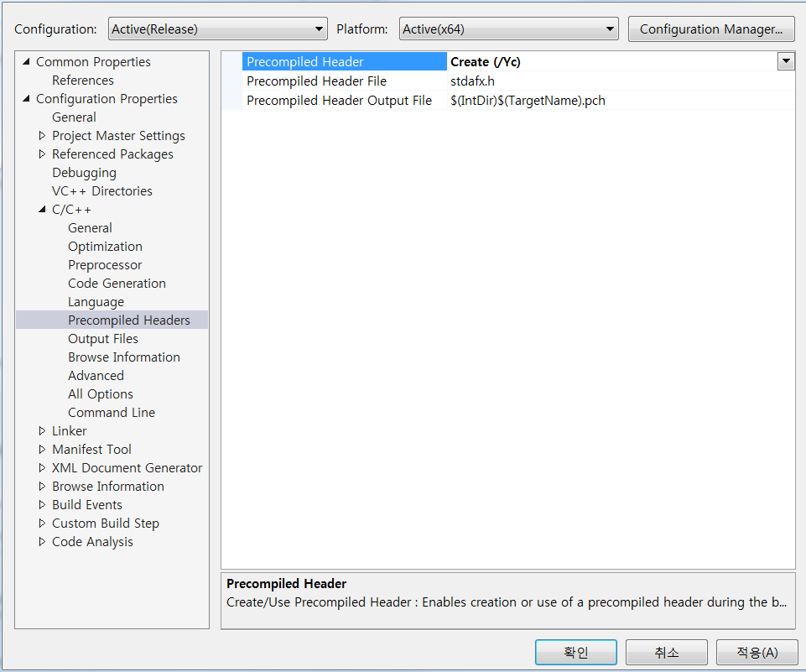
Task: Open the Configuration dropdown showing Active(Release)
Action: (218, 29)
